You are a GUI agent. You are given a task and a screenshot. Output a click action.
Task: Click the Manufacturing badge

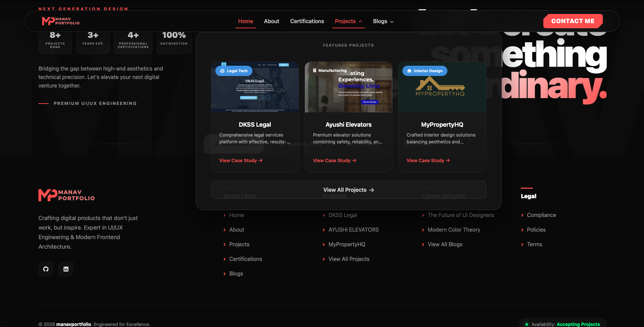329,71
